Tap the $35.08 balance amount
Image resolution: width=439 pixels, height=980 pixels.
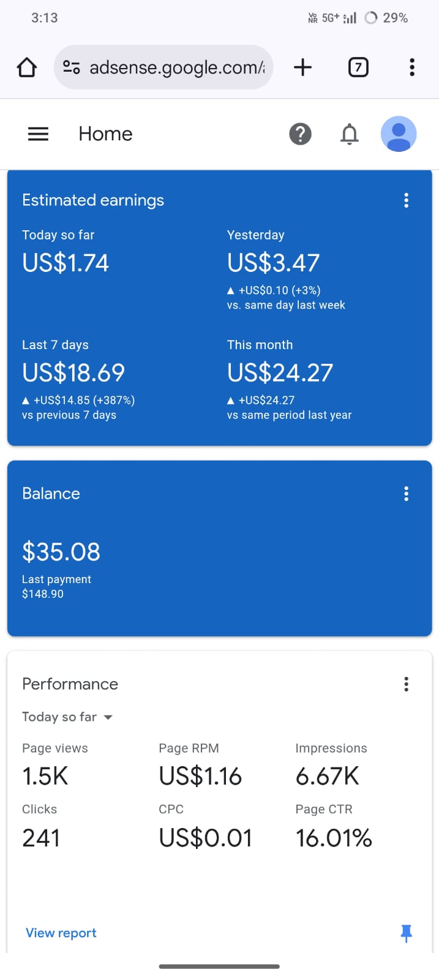(61, 552)
